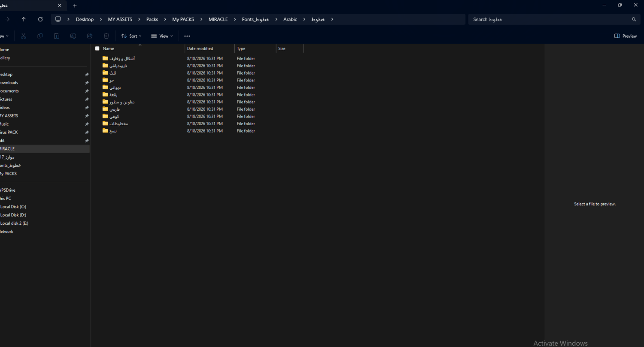Click the pin icon beside Music in sidebar
Image resolution: width=644 pixels, height=347 pixels.
pos(87,124)
